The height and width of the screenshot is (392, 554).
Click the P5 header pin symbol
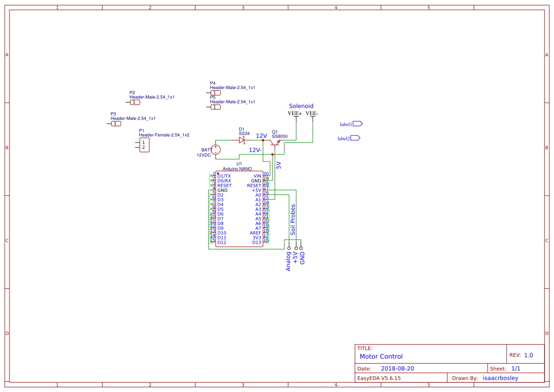coord(216,107)
